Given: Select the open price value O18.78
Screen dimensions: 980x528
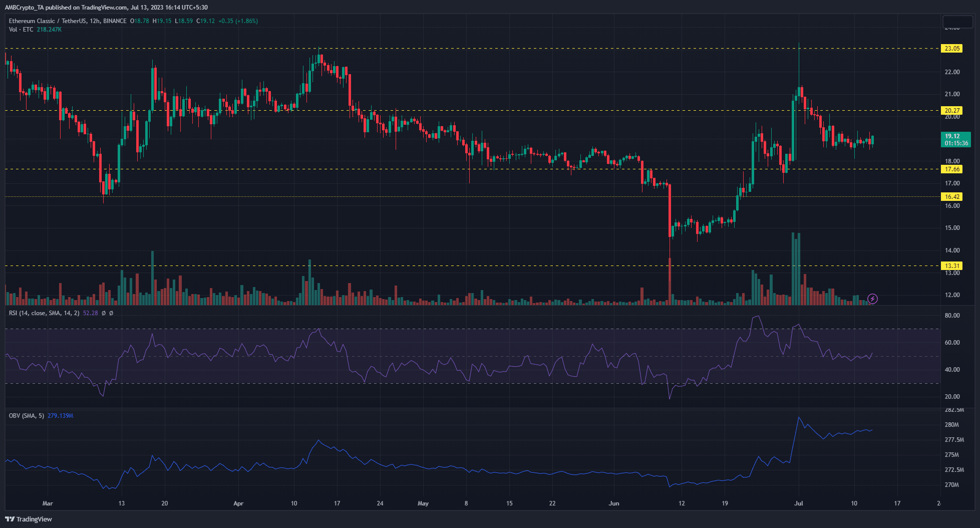Looking at the screenshot, I should (140, 21).
